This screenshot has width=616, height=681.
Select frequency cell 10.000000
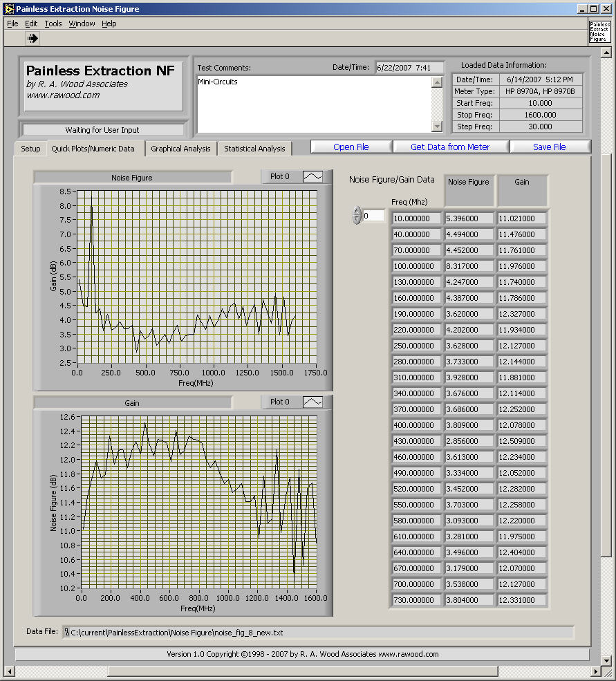[x=416, y=218]
